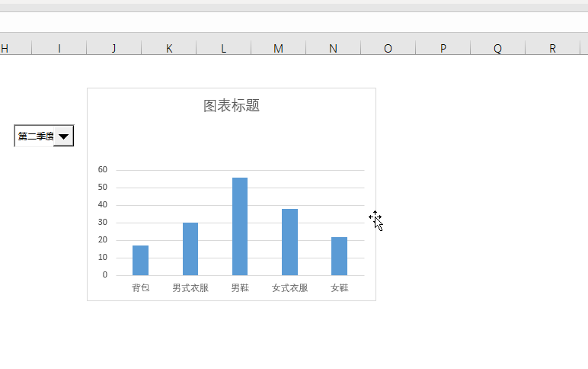Open the 第二季度 combo box dropdown arrow
Viewport: 588px width, 369px height.
(63, 136)
